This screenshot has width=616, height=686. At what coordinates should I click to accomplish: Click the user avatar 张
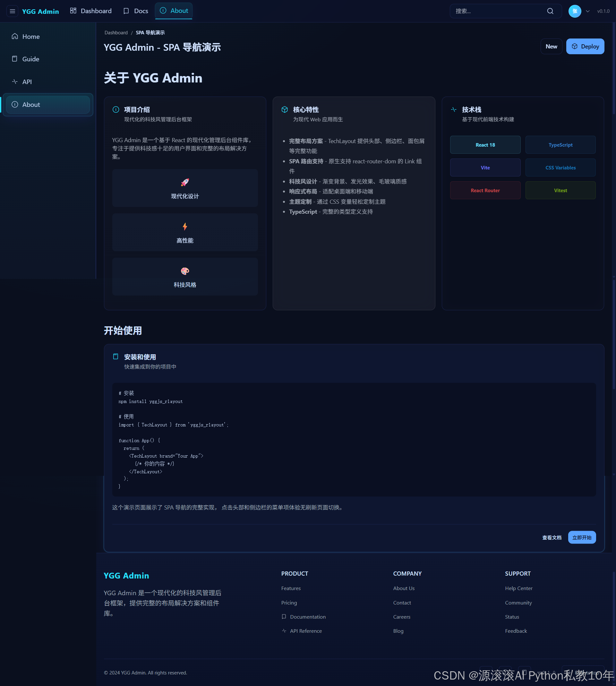click(x=574, y=11)
